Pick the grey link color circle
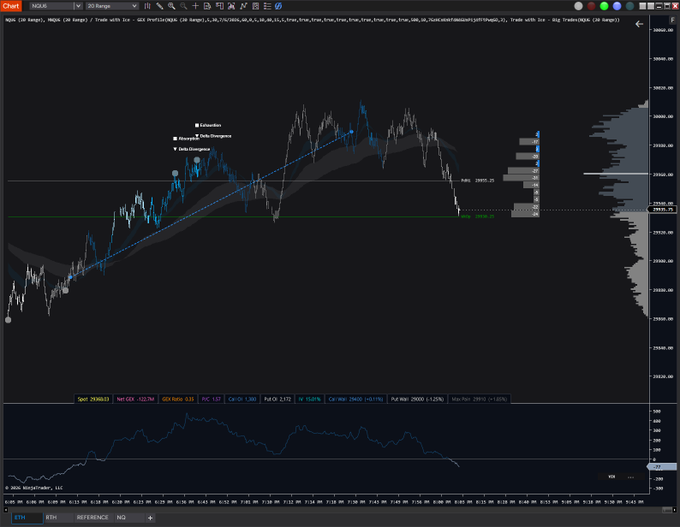 (578, 6)
